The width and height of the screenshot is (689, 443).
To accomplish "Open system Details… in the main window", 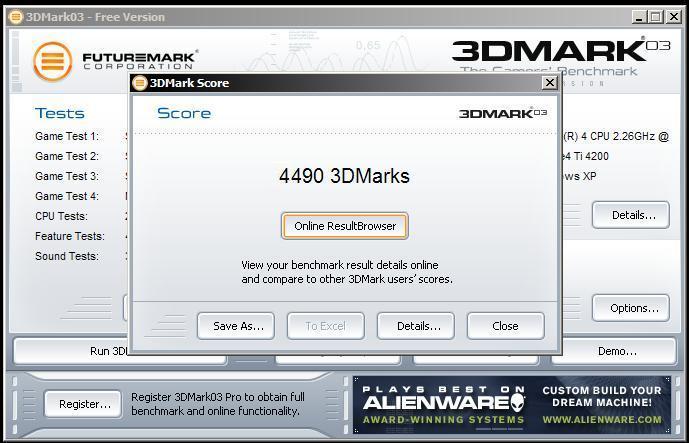I will tap(631, 215).
